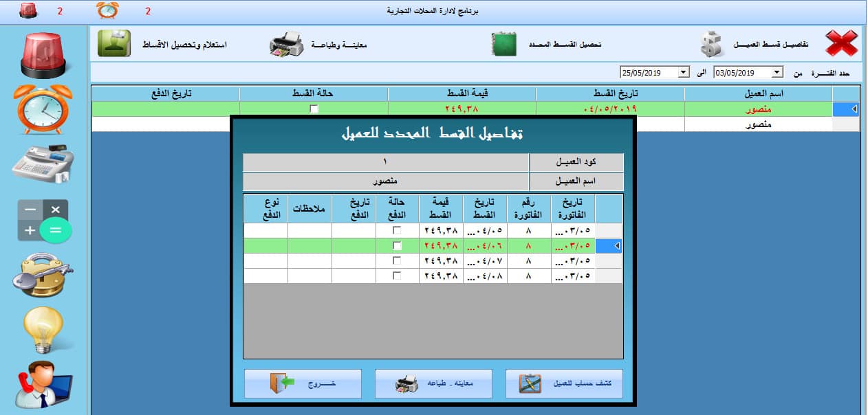This screenshot has height=415, width=868.
Task: Click the خروج exit button in dialog
Action: click(x=303, y=384)
